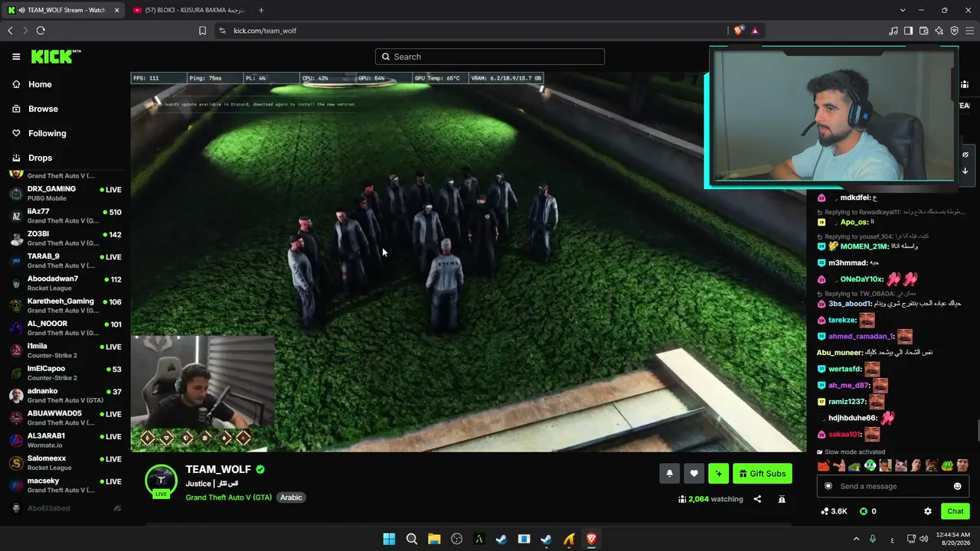Click the Brave Rewards triangle icon

click(755, 31)
